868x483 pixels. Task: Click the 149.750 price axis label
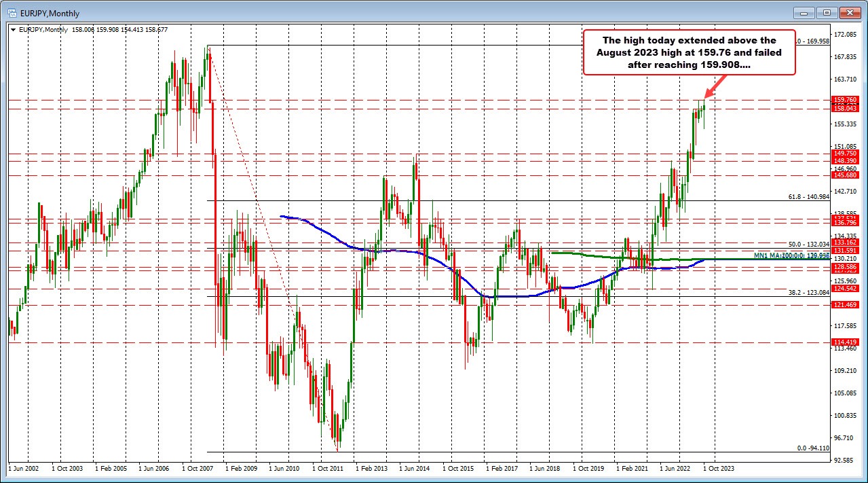point(844,154)
